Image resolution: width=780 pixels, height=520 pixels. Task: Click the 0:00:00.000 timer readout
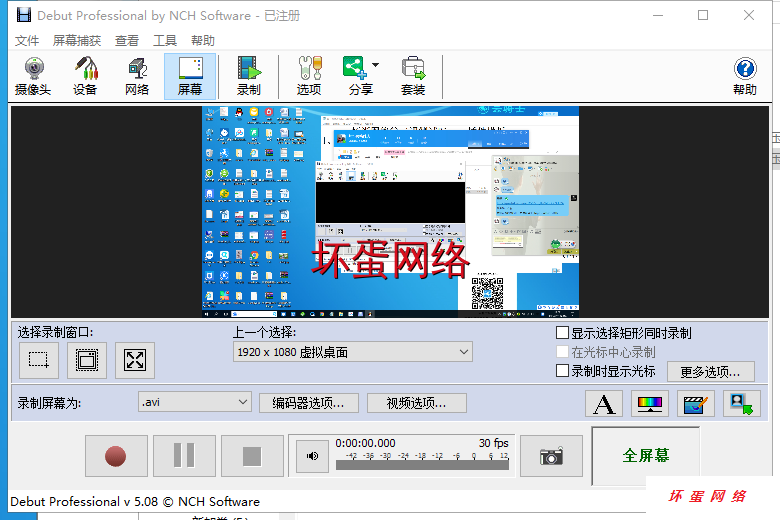coord(365,443)
